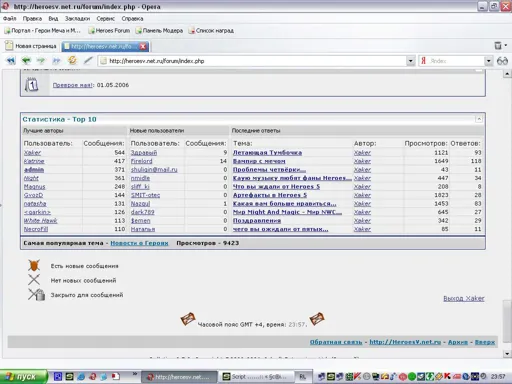Click the crossed swords 'Нет новых сообщений' icon
This screenshot has width=512, height=384.
(x=34, y=280)
